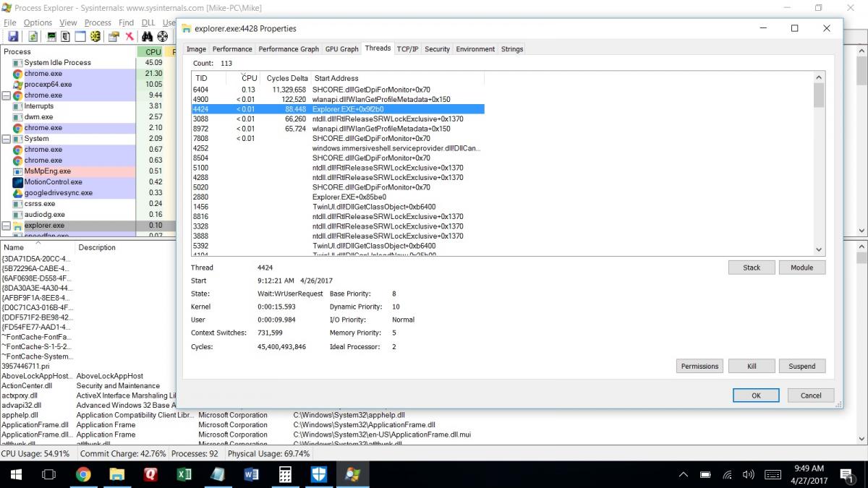Open the View menu
The image size is (868, 488).
point(68,22)
